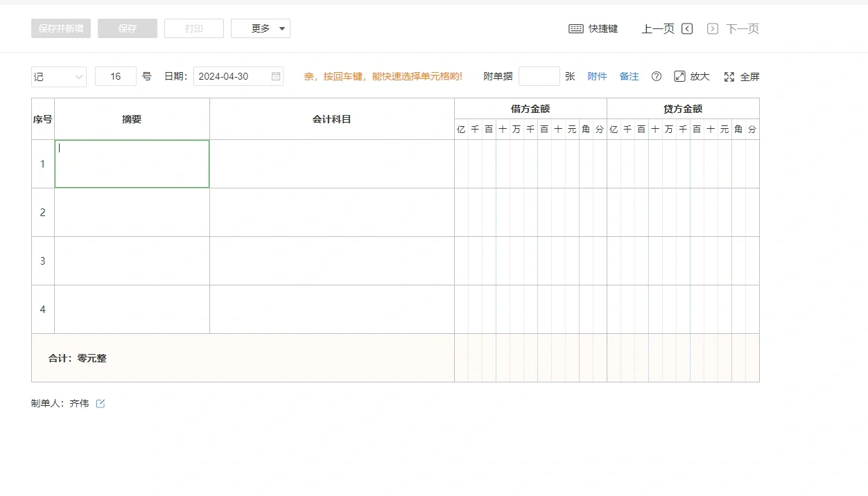Click the 快捷键 keyboard shortcuts icon
The height and width of the screenshot is (496, 868).
click(x=576, y=28)
